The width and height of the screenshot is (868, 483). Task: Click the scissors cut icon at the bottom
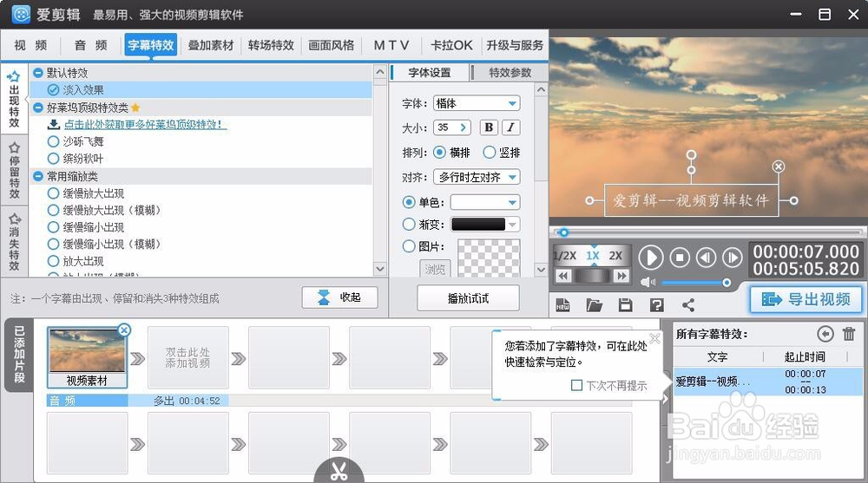pyautogui.click(x=339, y=471)
